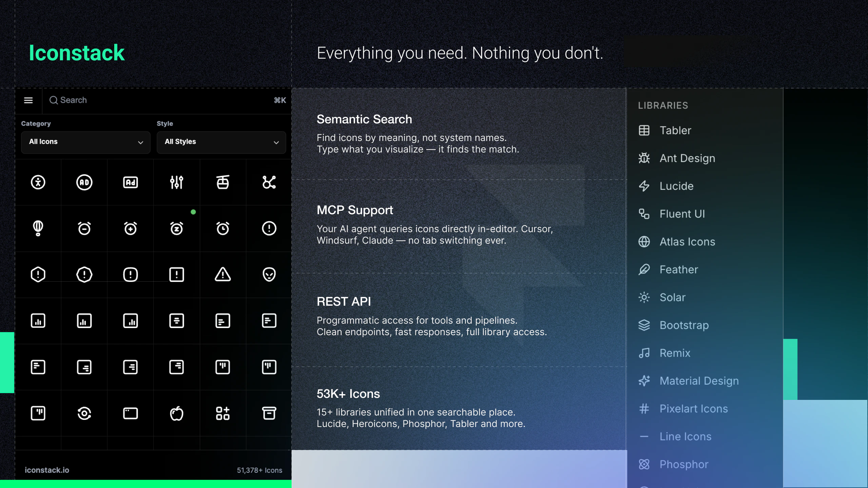Click the iconstack.io footer text

(47, 470)
